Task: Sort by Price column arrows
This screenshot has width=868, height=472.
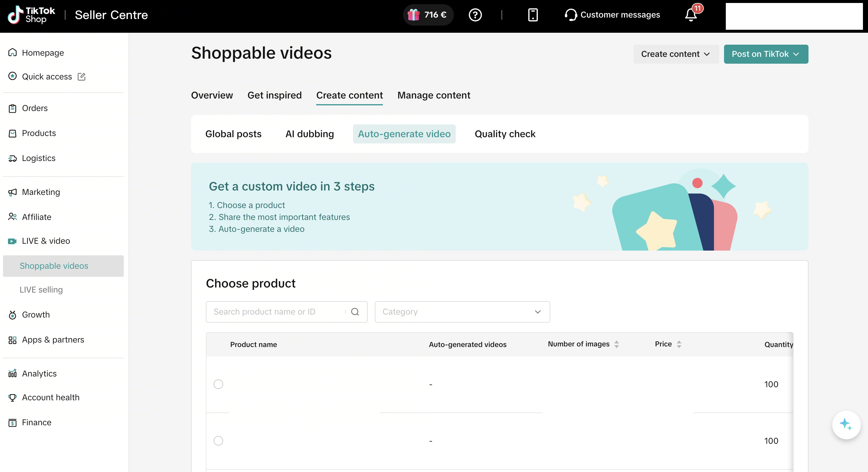Action: point(679,344)
